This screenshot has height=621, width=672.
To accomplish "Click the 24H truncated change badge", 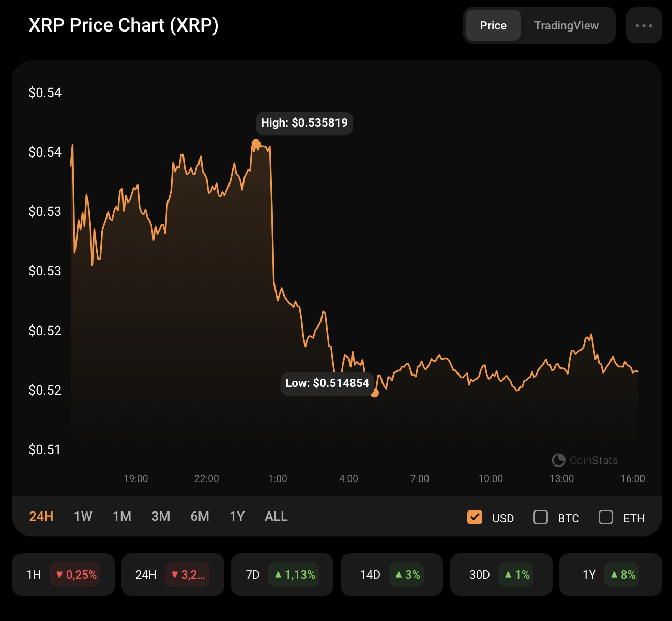I will click(x=188, y=575).
